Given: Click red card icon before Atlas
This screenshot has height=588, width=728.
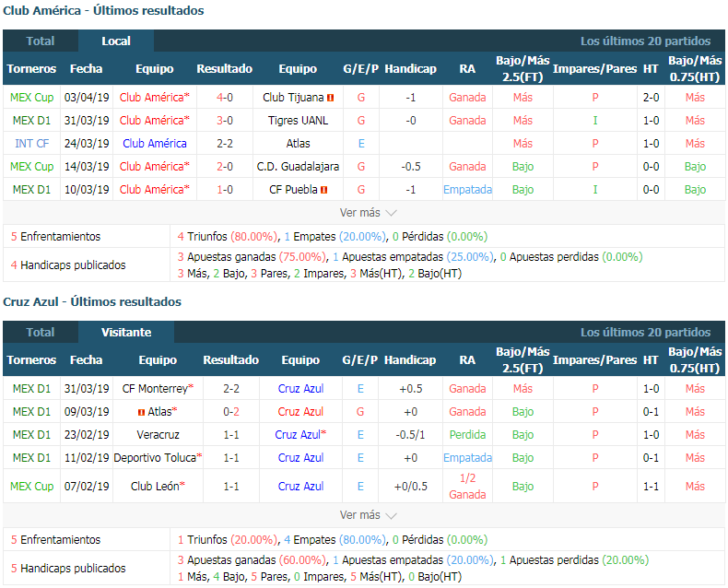Looking at the screenshot, I should tap(142, 412).
